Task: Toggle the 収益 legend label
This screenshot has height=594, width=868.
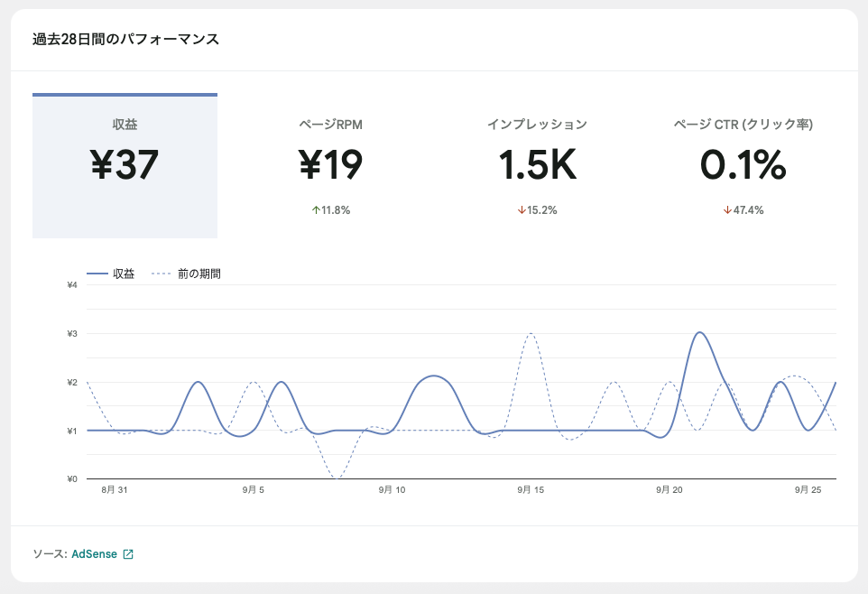Action: point(124,274)
